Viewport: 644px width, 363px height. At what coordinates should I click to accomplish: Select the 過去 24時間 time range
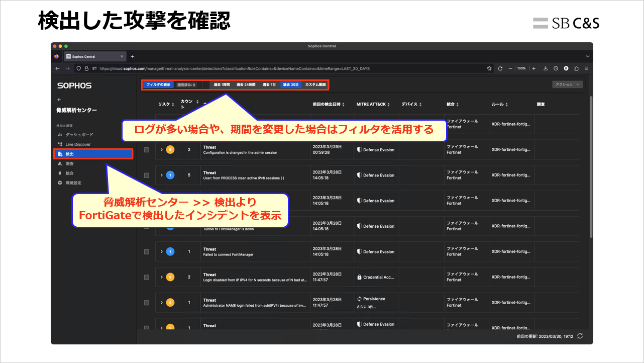coord(246,84)
